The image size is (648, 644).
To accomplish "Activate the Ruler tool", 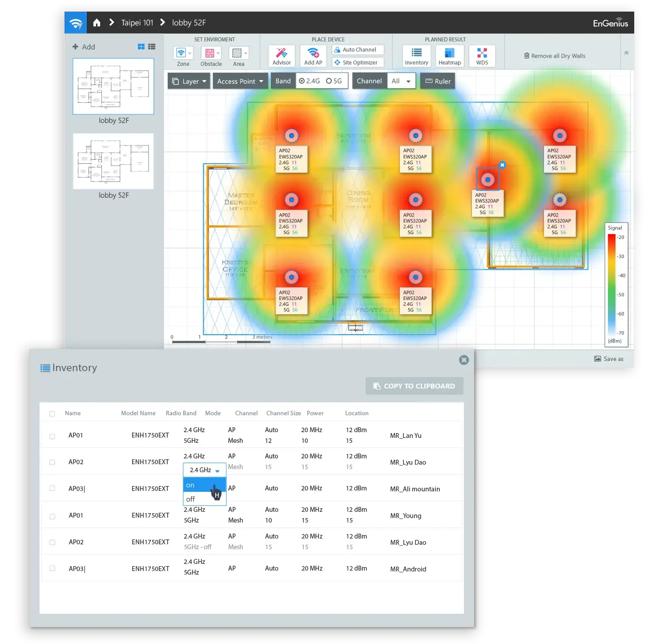I will [438, 81].
